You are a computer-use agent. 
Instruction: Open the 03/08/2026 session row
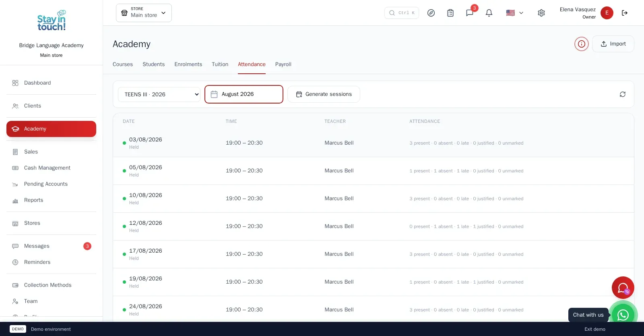coord(374,143)
